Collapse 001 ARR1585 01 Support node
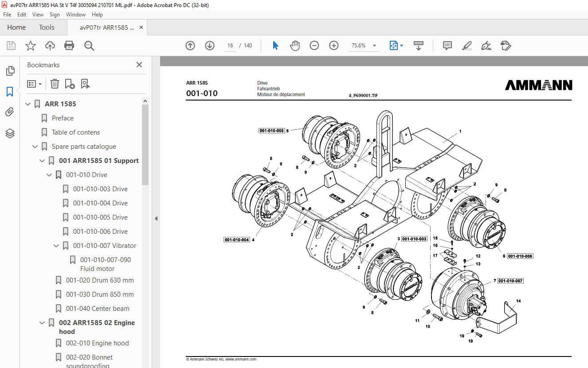Viewport: 588px width, 368px height. coord(42,161)
